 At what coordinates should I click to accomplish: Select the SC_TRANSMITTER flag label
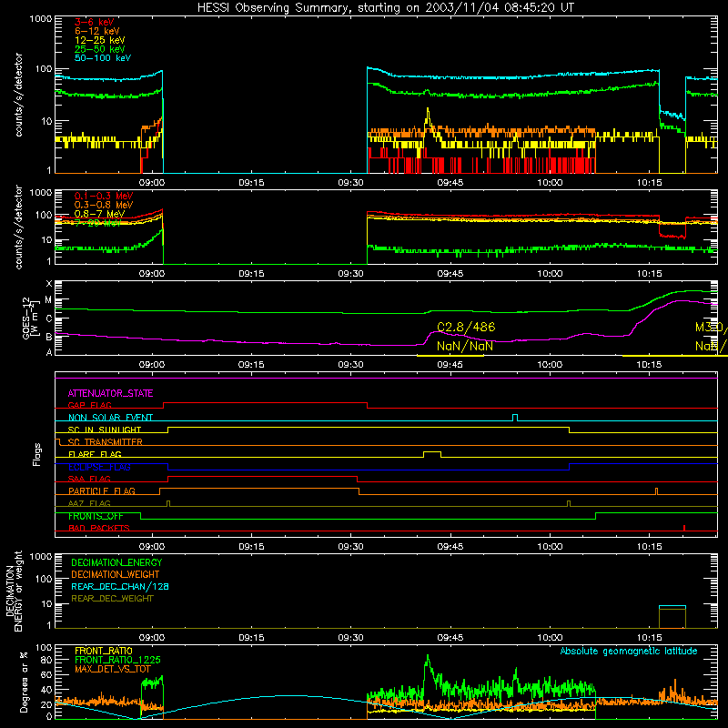coord(105,441)
